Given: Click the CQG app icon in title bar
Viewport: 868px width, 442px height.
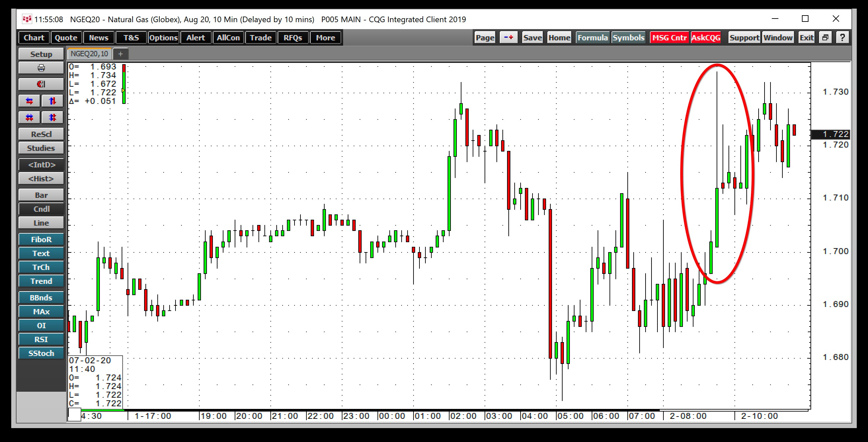Looking at the screenshot, I should click(x=27, y=19).
